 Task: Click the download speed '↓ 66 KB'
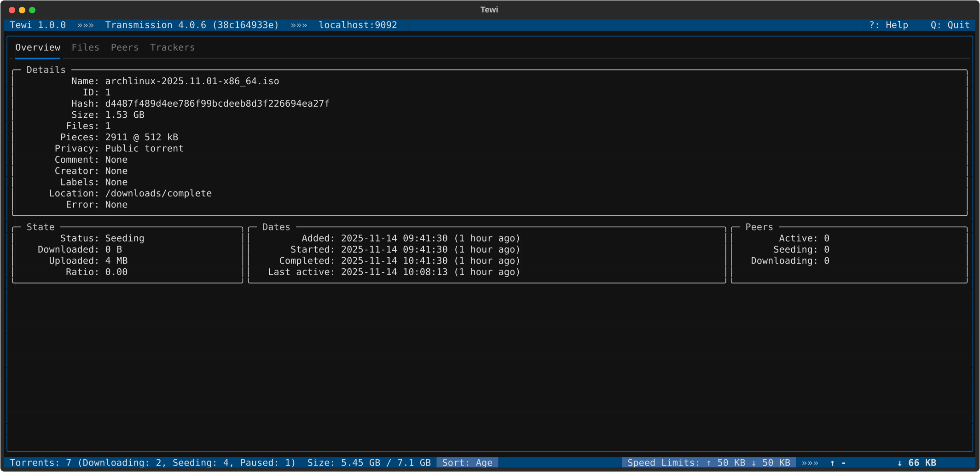[917, 463]
